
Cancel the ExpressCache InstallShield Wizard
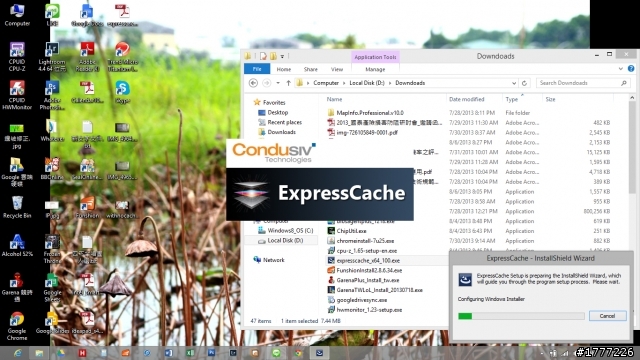click(607, 316)
